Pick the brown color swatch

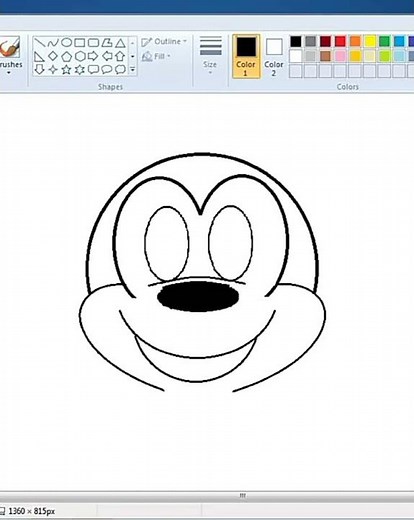[325, 56]
